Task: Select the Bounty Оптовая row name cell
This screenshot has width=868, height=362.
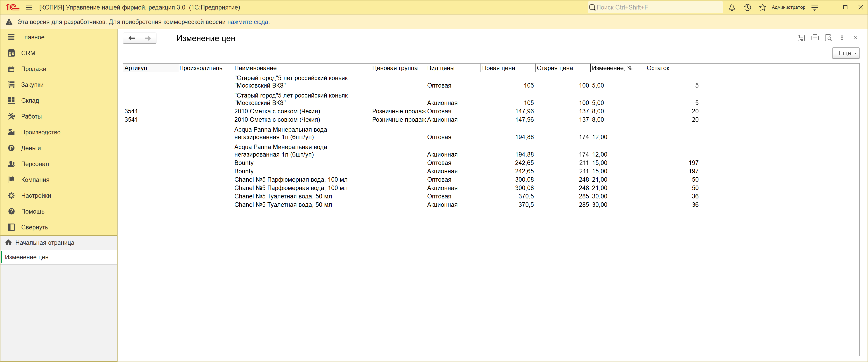Action: click(302, 163)
